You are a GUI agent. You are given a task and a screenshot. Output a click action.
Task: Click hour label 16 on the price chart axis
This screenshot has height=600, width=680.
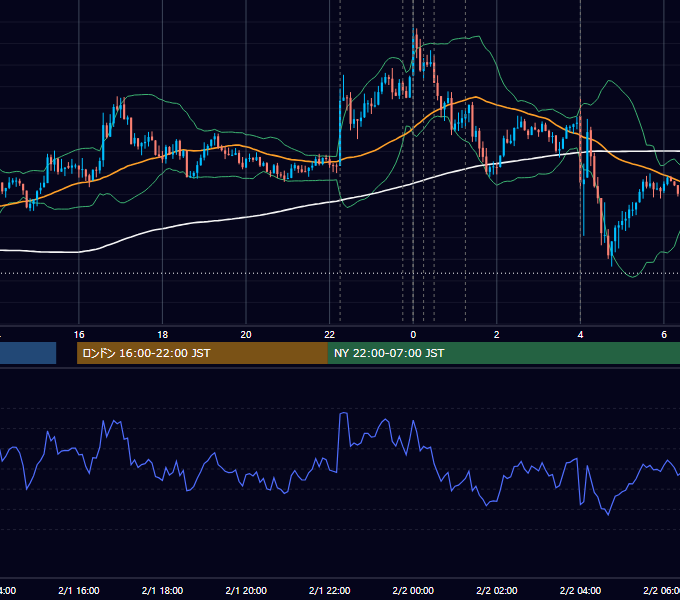tap(79, 335)
